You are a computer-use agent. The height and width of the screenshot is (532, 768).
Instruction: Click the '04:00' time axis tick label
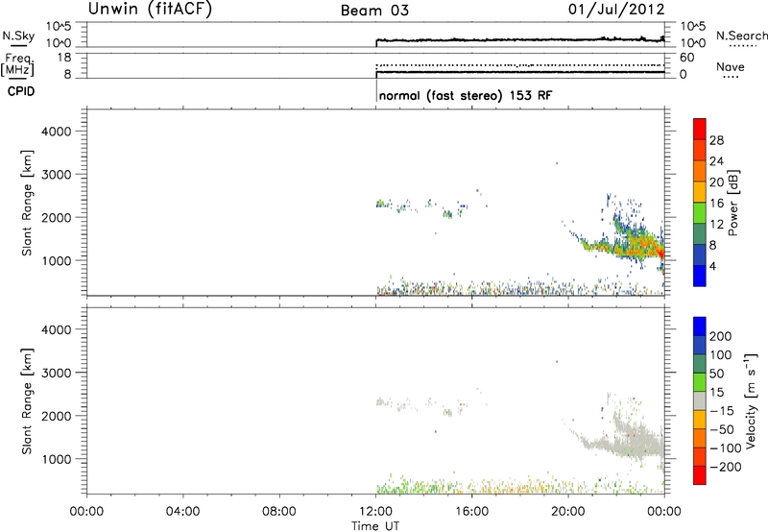click(182, 512)
